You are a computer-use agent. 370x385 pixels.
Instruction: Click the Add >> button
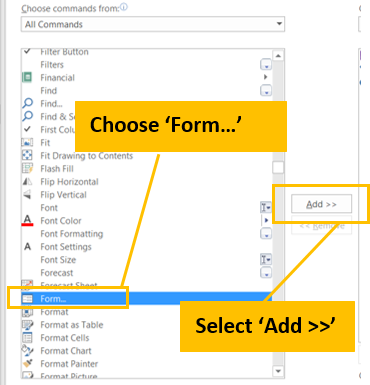(x=321, y=204)
